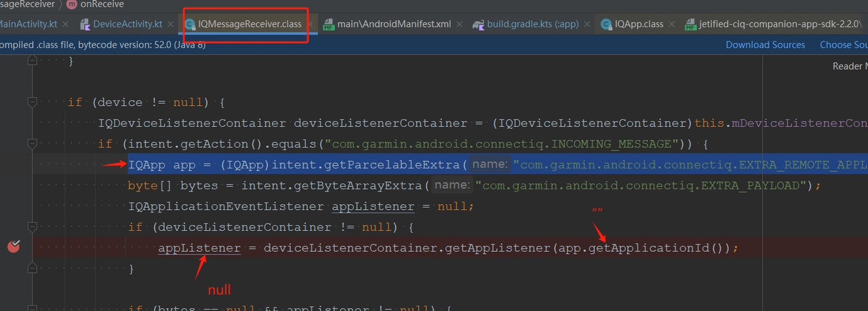The image size is (868, 311).
Task: Close the DeviceActivity.kt tab
Action: 170,24
